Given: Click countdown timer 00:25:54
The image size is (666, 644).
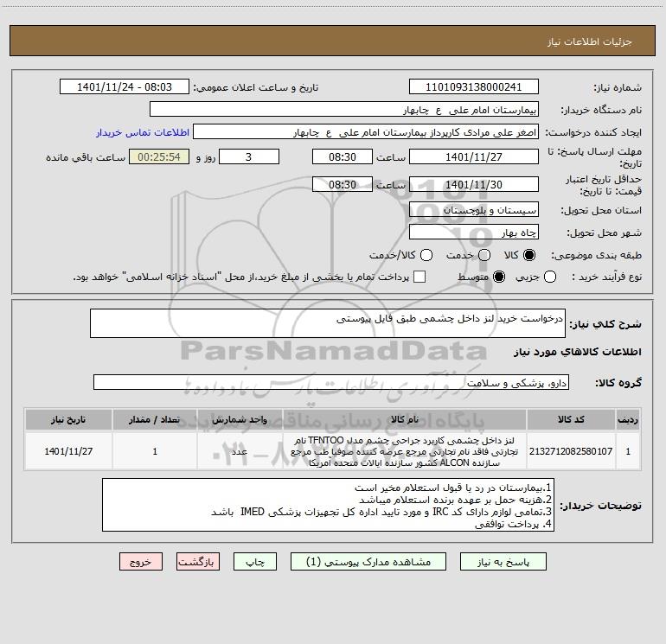Looking at the screenshot, I should click(x=159, y=156).
